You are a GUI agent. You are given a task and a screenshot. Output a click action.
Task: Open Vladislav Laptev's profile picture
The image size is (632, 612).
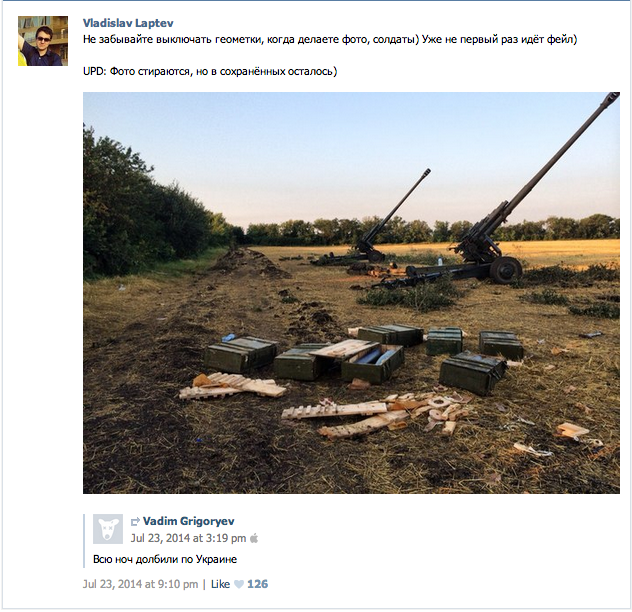click(x=43, y=41)
